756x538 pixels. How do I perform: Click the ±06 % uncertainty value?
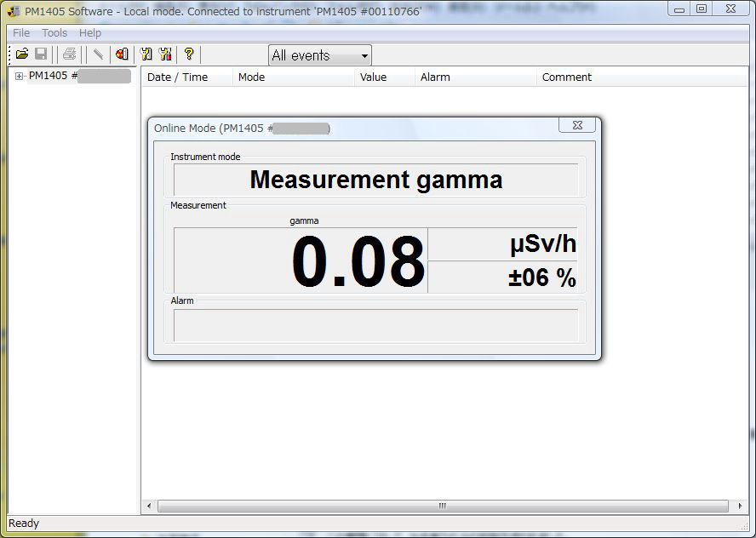(x=542, y=278)
